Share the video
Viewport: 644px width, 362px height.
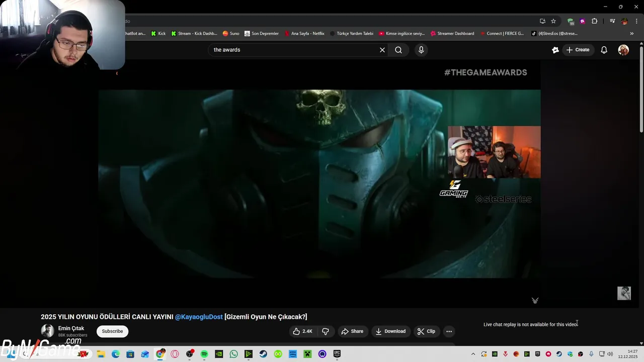(x=352, y=331)
